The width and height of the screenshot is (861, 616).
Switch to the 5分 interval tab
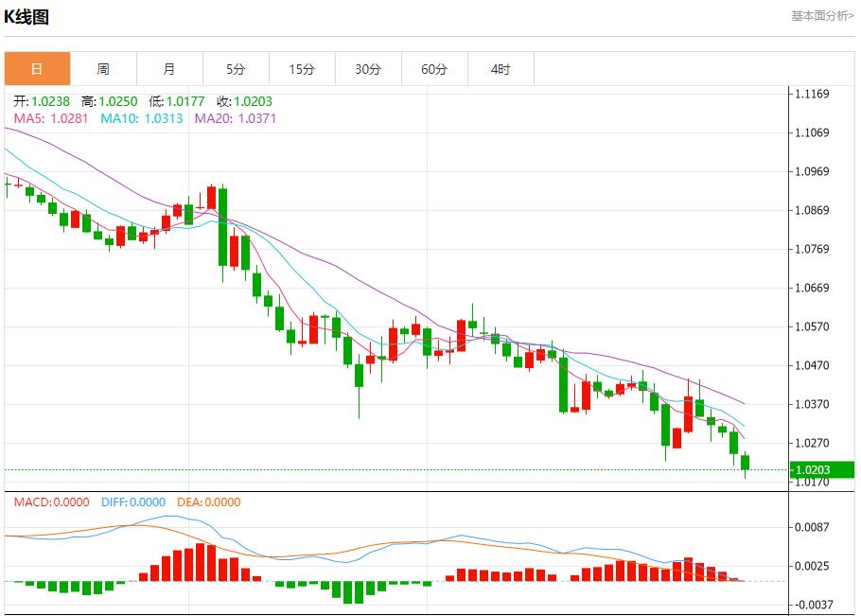(236, 69)
